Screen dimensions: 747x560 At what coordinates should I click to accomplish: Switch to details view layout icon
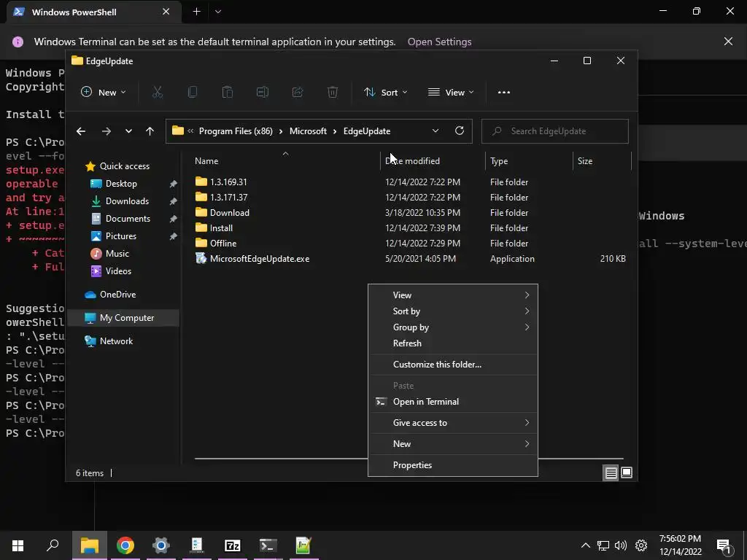point(611,472)
